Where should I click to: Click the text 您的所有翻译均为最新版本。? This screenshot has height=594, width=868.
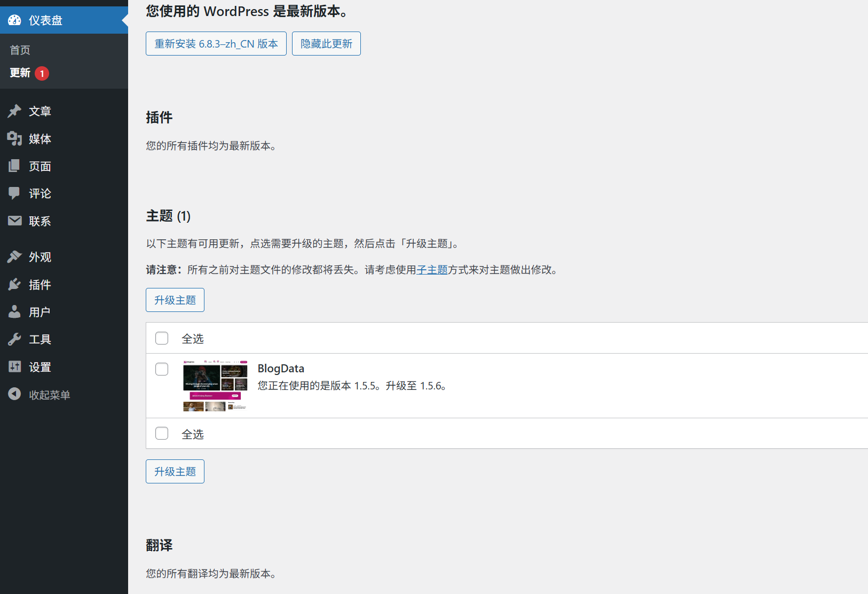tap(211, 574)
